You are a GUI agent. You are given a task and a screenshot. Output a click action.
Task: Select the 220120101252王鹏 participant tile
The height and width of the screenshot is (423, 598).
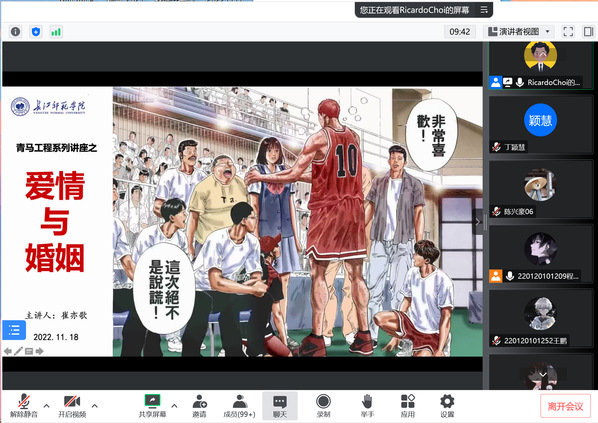541,318
